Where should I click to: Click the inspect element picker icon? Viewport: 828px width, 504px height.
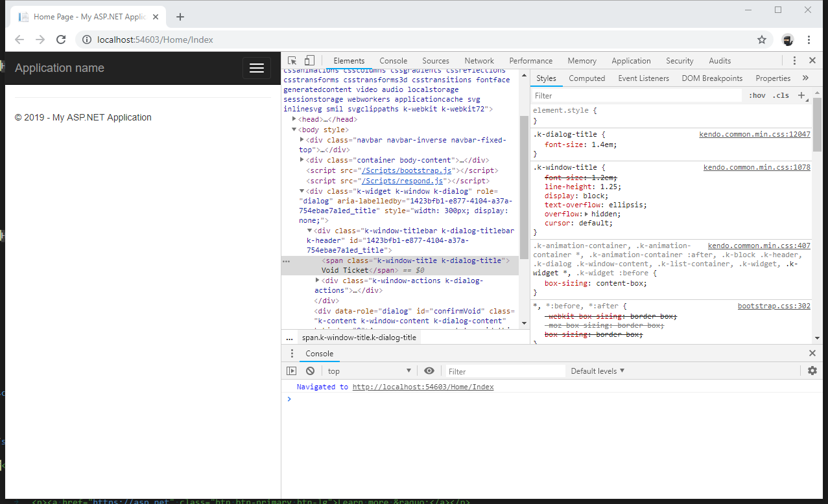click(x=292, y=60)
